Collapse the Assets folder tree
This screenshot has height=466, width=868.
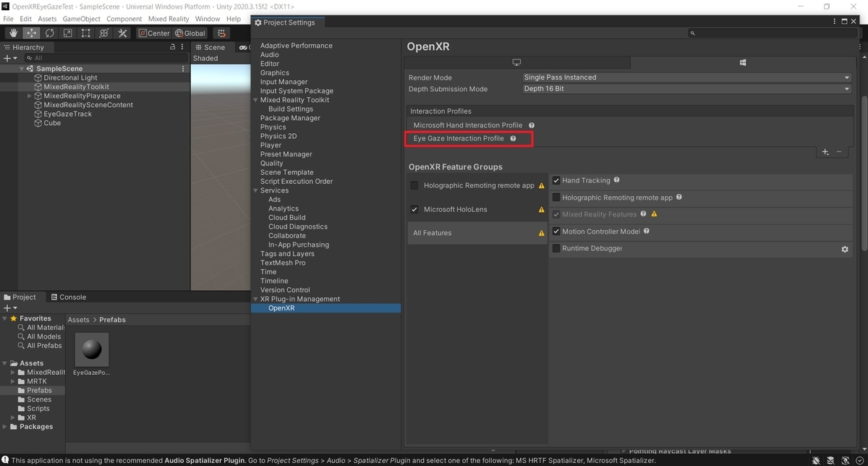[6, 363]
